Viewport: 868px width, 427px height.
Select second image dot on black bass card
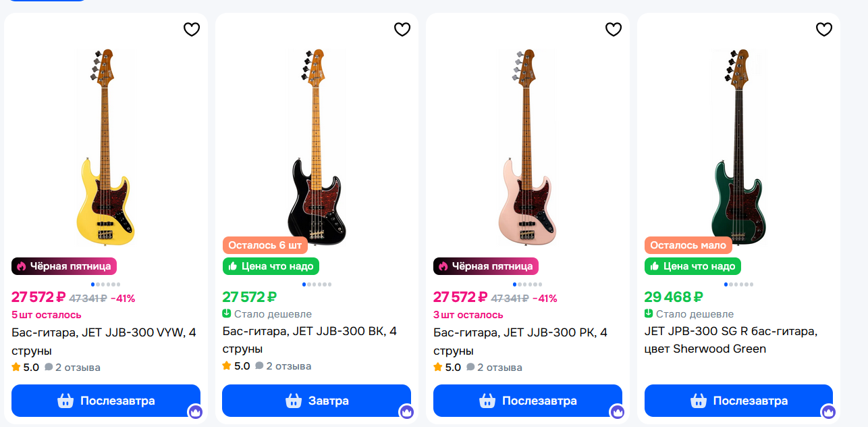coord(308,284)
